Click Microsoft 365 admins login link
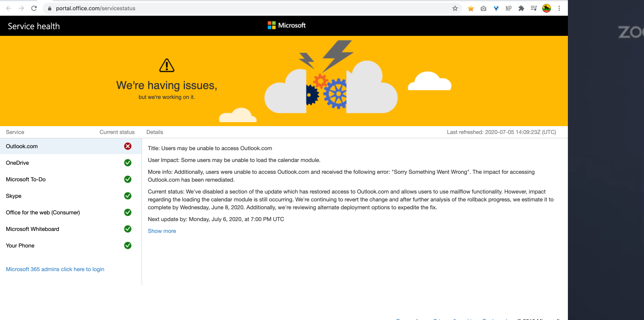The image size is (644, 320). [55, 269]
